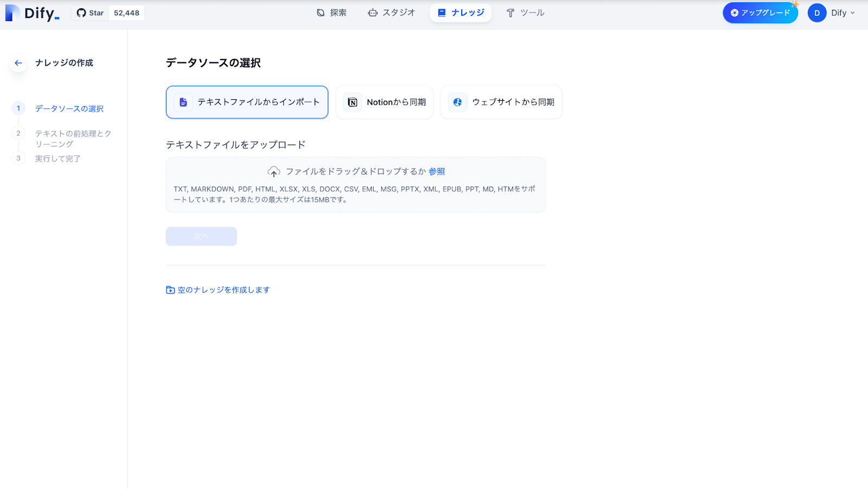
Task: Click the file drag-and-drop upload area
Action: (355, 184)
